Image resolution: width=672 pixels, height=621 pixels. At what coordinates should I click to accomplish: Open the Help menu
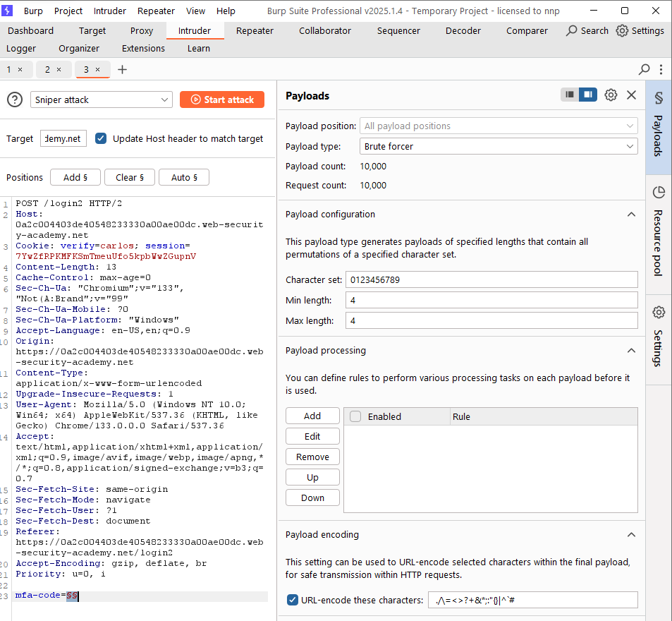point(226,11)
